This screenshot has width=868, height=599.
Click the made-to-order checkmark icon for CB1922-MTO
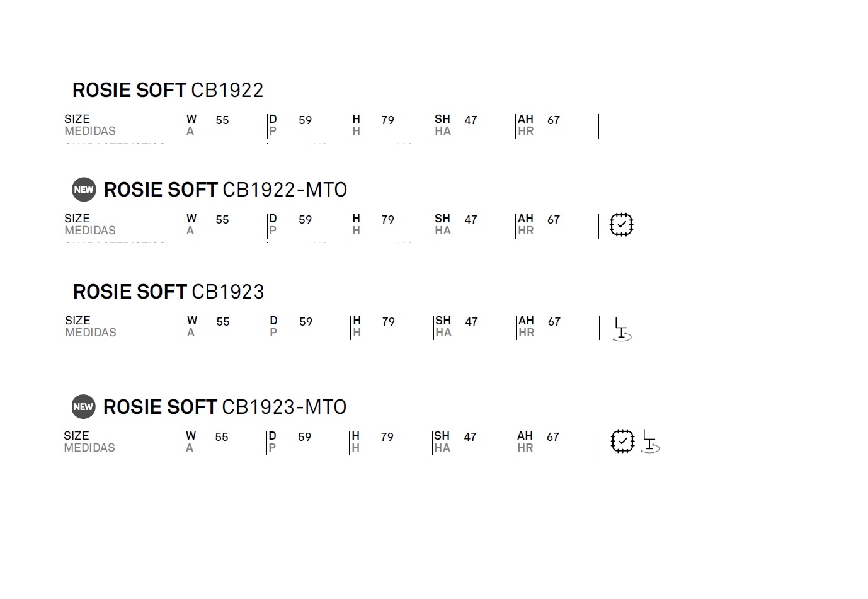[x=622, y=225]
